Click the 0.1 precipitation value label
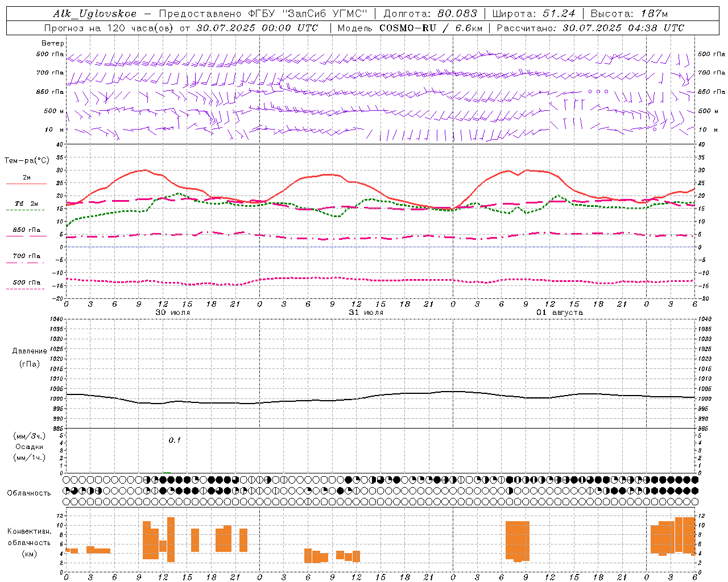Image resolution: width=728 pixels, height=582 pixels. click(x=175, y=440)
